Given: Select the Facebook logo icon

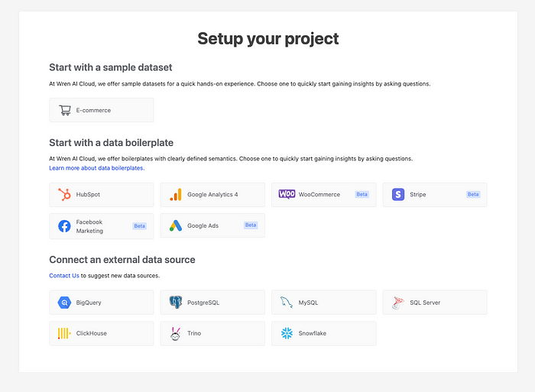Looking at the screenshot, I should (x=64, y=226).
